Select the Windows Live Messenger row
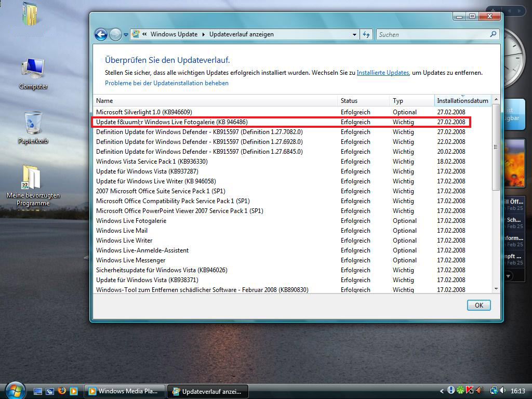The image size is (532, 399). [x=292, y=260]
